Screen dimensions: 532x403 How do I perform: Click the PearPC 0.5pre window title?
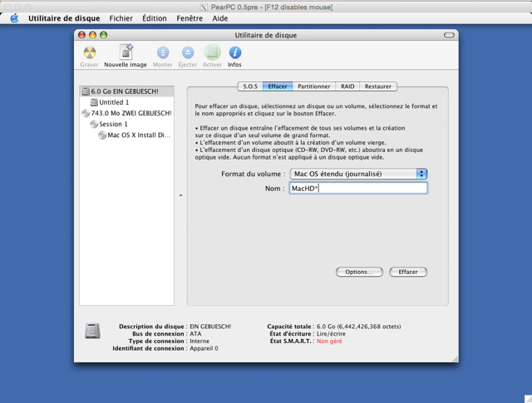pos(272,7)
